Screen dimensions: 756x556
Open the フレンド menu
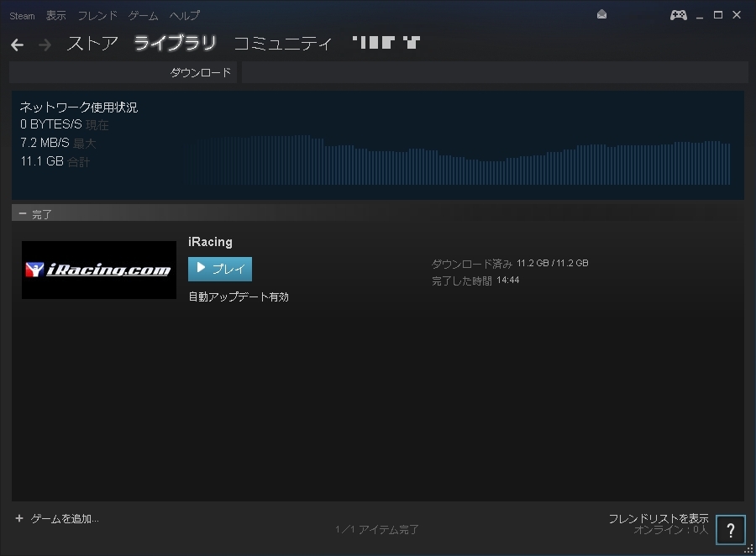point(97,15)
